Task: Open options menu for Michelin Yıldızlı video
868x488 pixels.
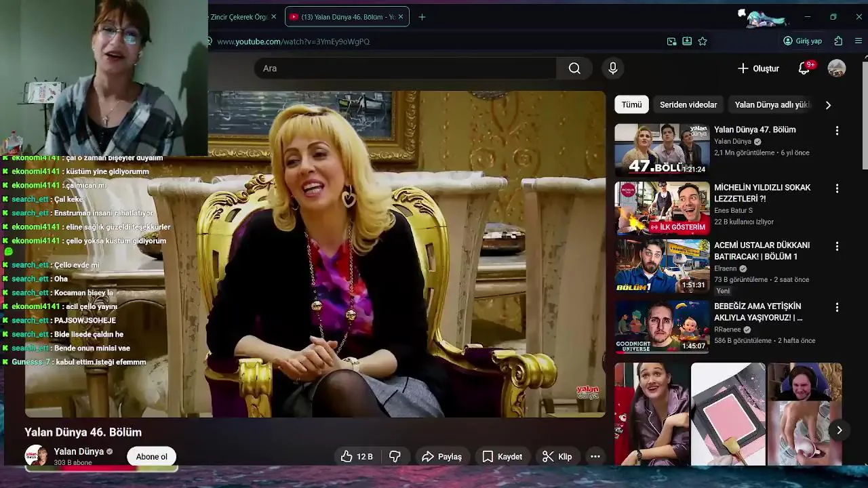Action: pyautogui.click(x=837, y=188)
